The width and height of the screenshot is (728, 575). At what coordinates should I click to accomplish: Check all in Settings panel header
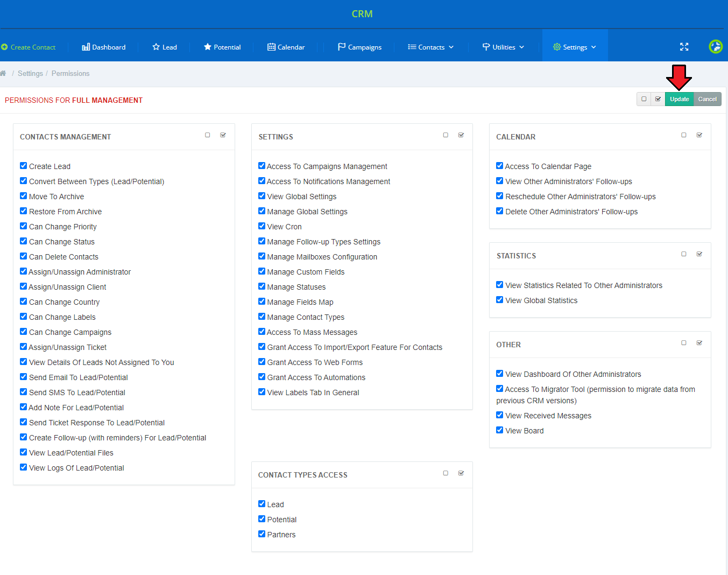click(461, 135)
